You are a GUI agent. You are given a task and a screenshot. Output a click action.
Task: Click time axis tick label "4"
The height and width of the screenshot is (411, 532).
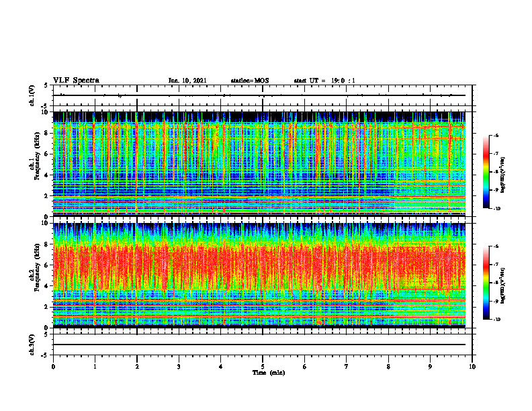(x=221, y=367)
